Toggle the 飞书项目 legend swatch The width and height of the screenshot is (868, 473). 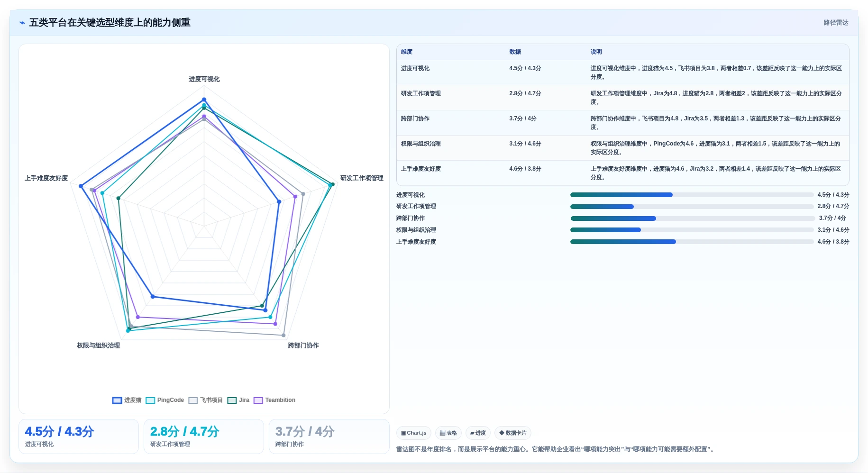tap(193, 400)
